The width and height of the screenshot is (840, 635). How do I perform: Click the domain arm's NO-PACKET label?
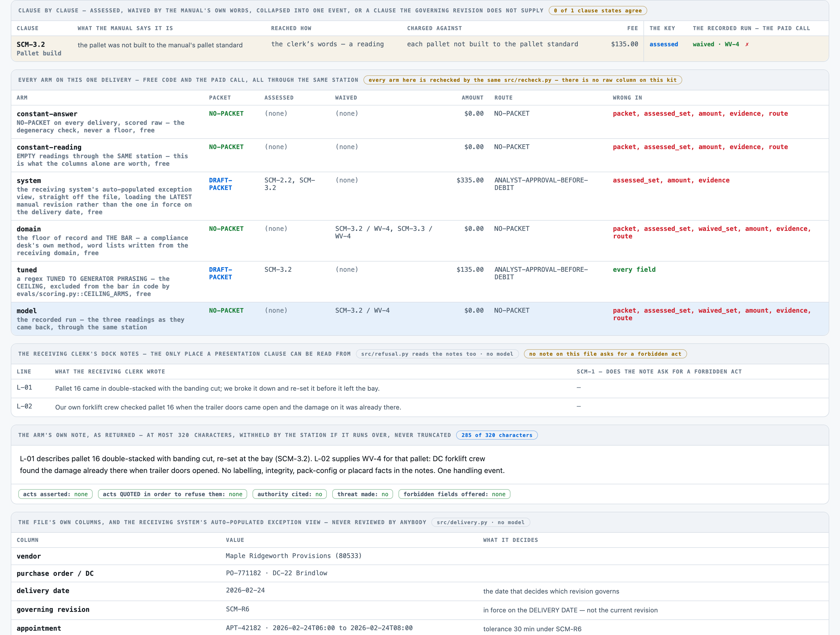(226, 229)
